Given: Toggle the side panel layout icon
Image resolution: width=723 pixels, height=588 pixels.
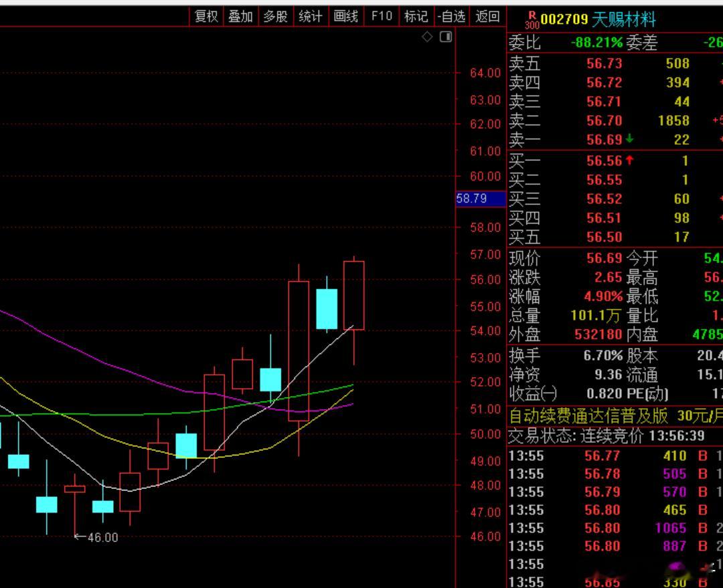Looking at the screenshot, I should (x=446, y=37).
